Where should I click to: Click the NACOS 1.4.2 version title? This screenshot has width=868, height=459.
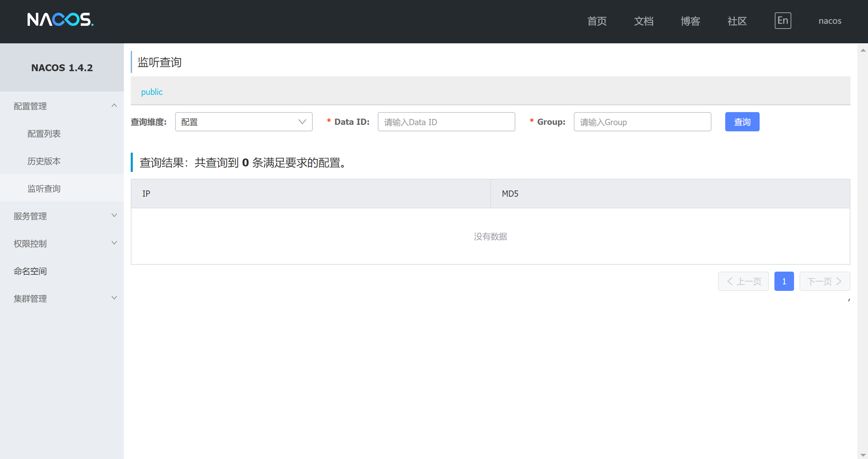(x=62, y=68)
